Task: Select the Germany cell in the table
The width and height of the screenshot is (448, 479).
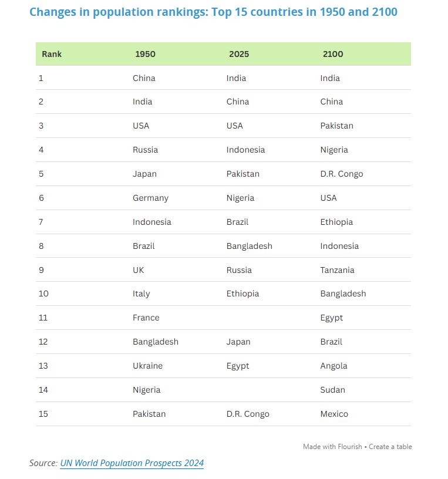Action: (x=150, y=198)
